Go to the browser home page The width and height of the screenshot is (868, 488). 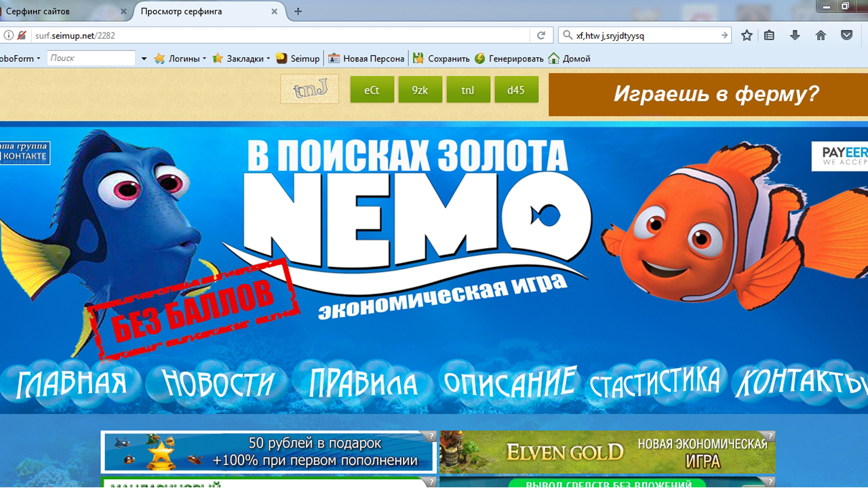821,35
